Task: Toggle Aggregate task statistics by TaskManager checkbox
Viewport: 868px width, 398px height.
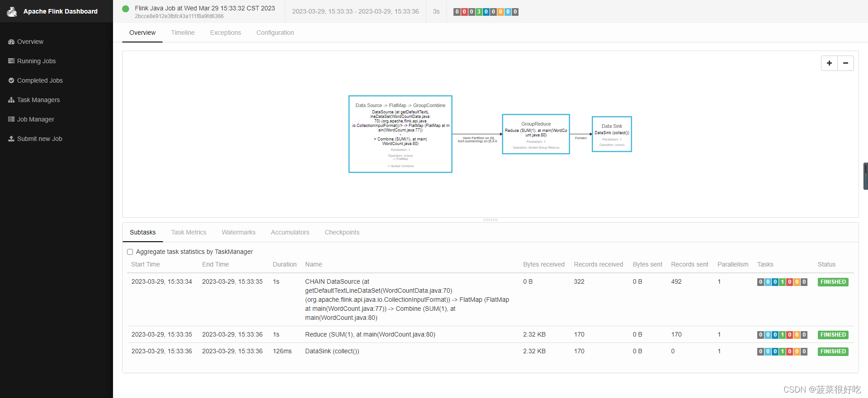Action: tap(130, 252)
